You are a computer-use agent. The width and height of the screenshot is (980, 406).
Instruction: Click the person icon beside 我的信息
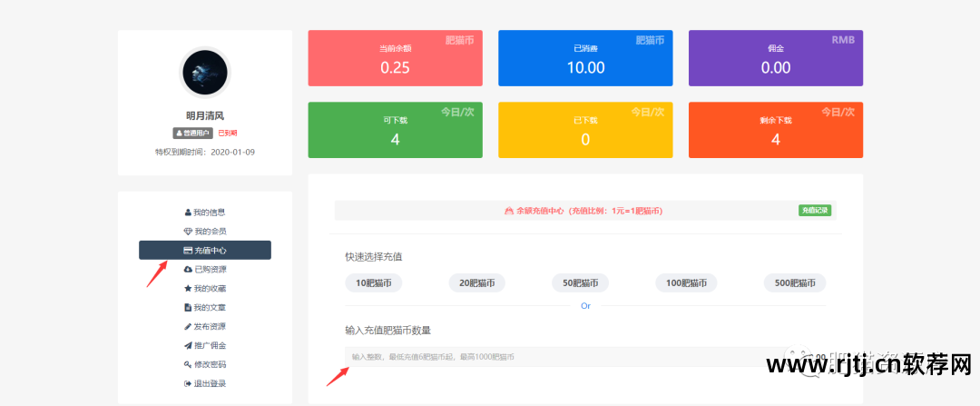click(x=188, y=213)
